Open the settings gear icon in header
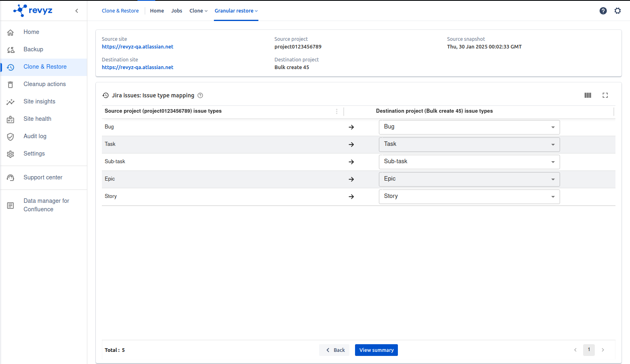630x364 pixels. 617,11
